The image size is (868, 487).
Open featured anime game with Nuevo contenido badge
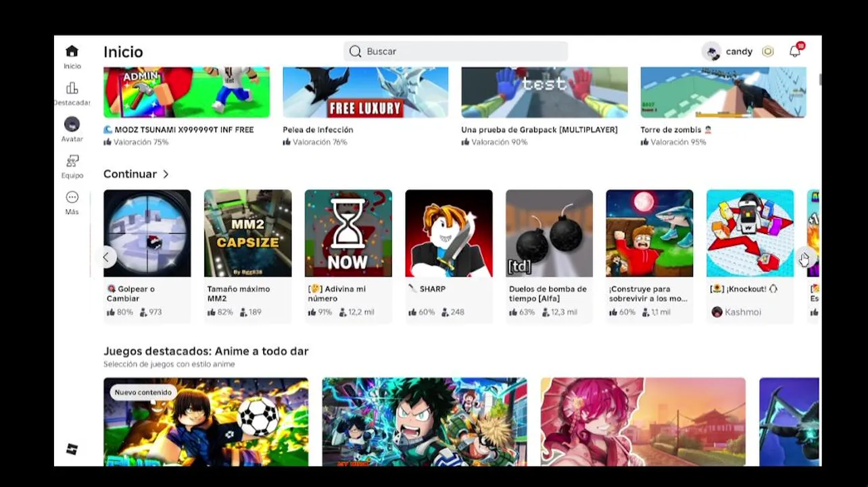(206, 422)
